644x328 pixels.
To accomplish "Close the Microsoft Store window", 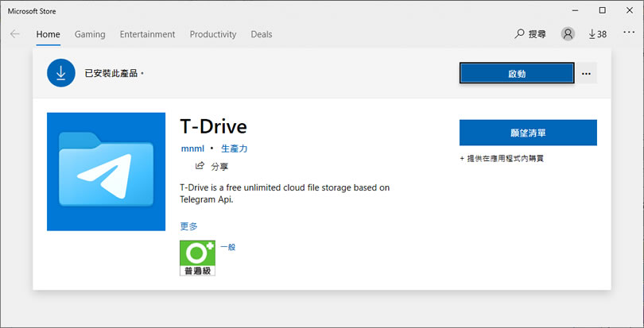I will pyautogui.click(x=630, y=10).
